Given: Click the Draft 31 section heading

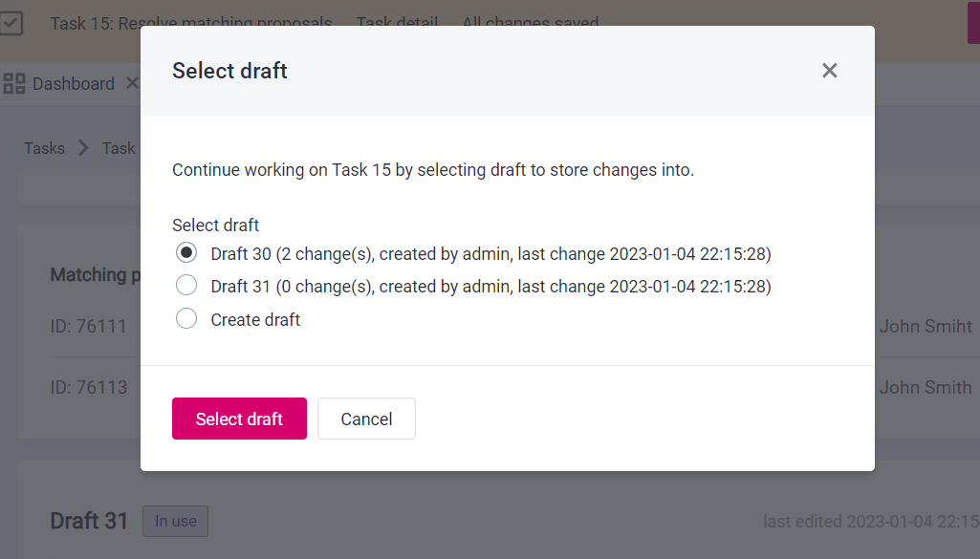Looking at the screenshot, I should pos(89,521).
